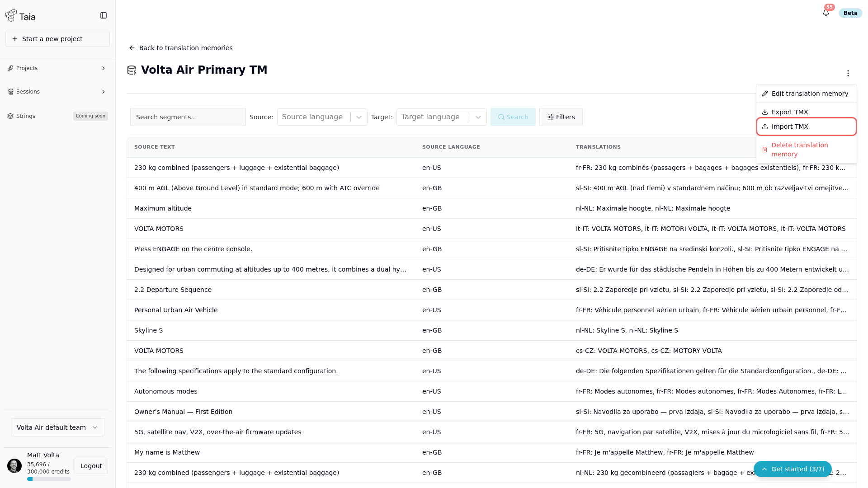
Task: Click the plus icon in Start a new project
Action: (15, 39)
